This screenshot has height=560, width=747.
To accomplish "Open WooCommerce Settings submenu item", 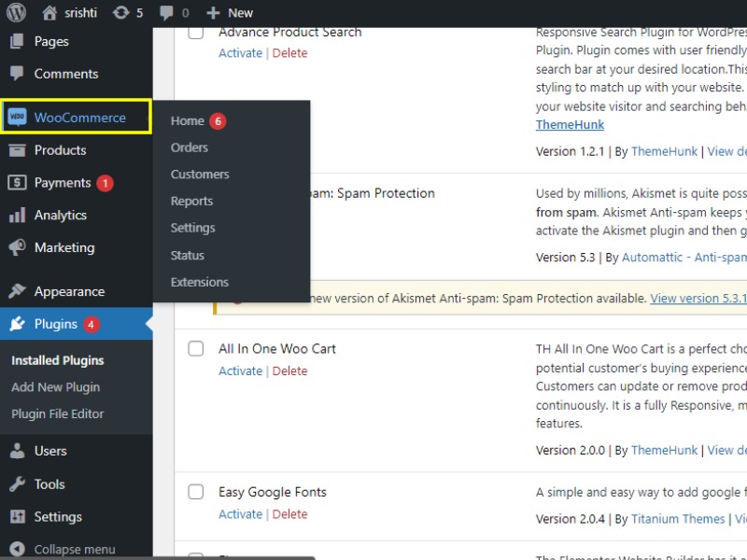I will coord(193,228).
